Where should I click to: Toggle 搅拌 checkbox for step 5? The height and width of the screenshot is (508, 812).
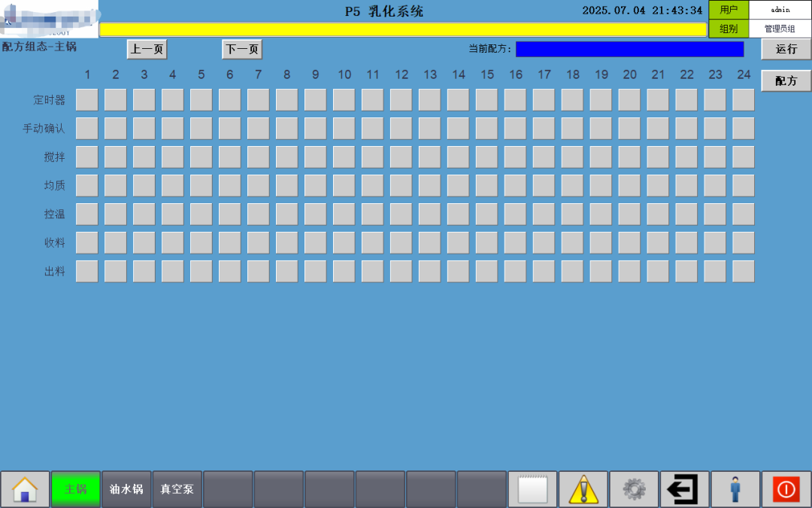coord(201,157)
